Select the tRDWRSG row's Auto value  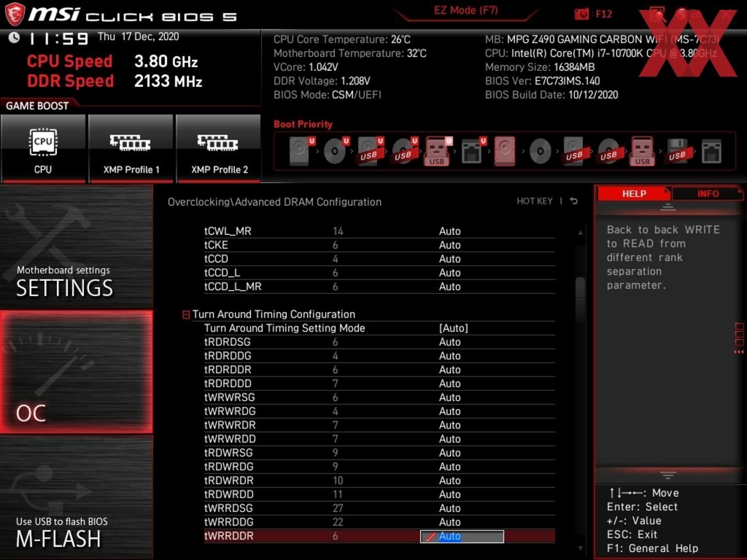tap(450, 453)
